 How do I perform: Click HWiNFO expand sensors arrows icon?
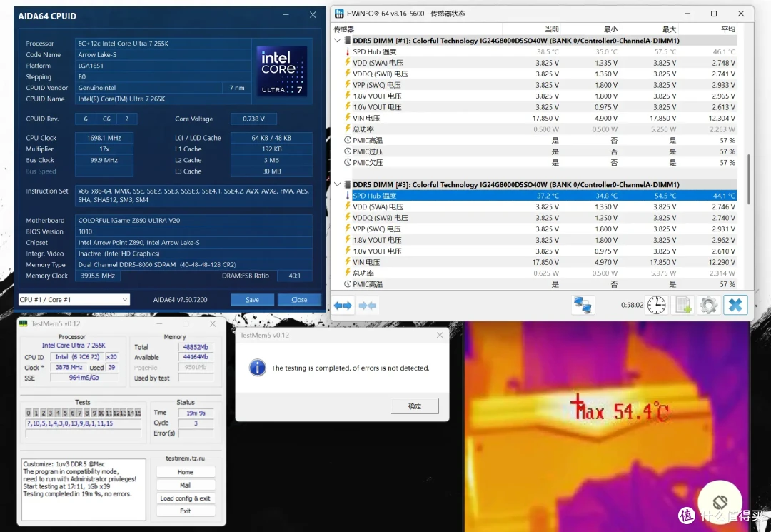(343, 306)
